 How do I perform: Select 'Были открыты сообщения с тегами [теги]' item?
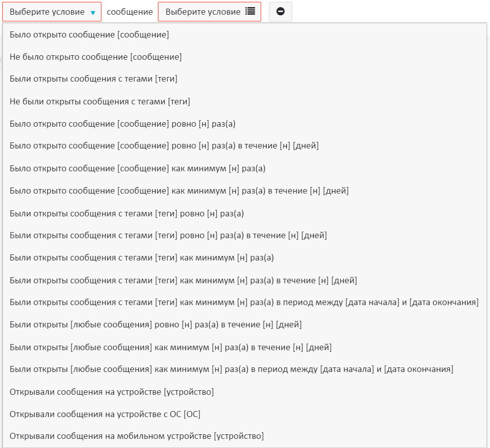click(93, 80)
